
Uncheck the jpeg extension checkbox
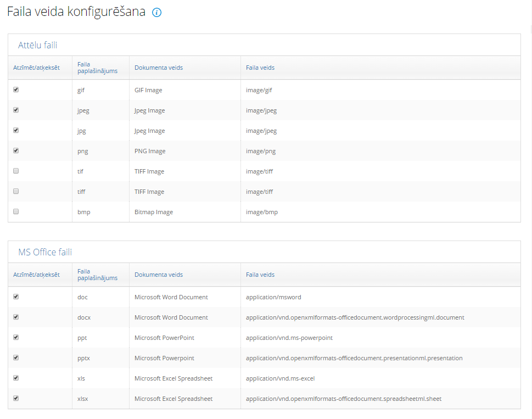coord(16,110)
